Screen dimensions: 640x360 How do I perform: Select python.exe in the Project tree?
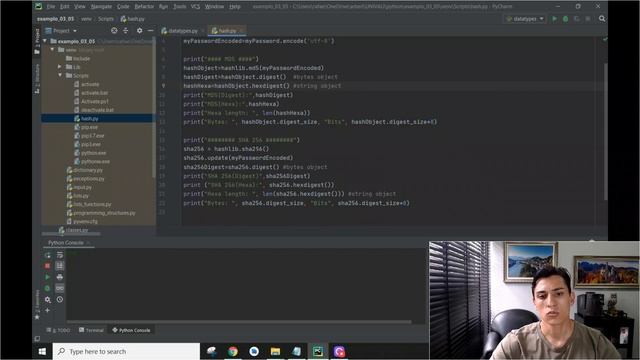[93, 153]
